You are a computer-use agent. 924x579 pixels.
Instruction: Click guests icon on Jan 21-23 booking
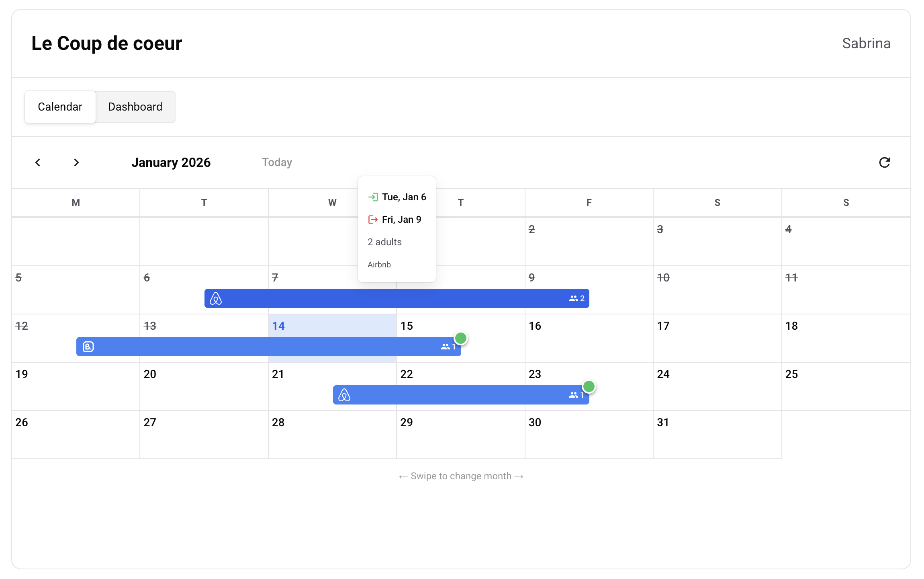point(573,395)
